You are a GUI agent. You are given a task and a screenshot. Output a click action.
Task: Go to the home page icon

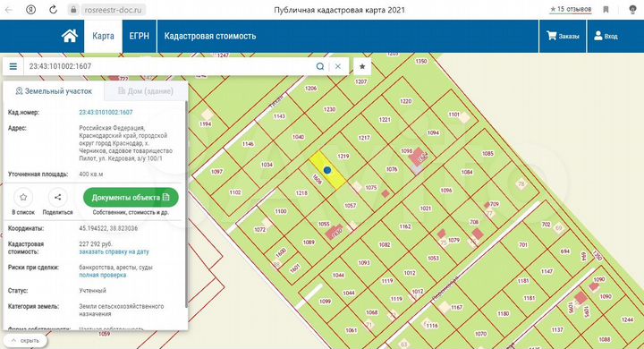70,36
